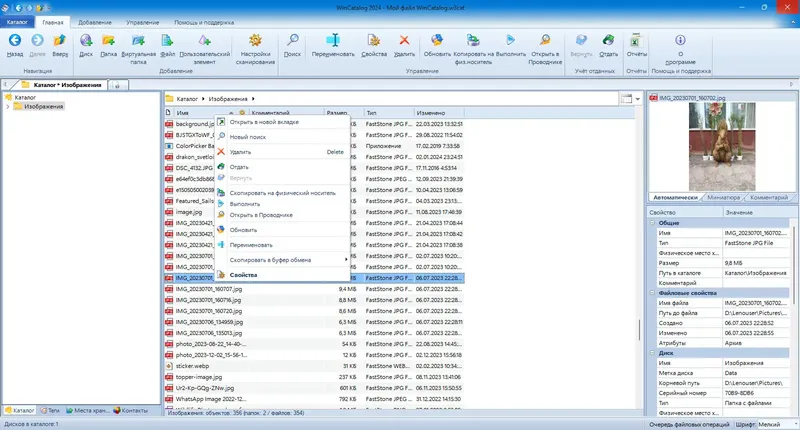Screen dimensions: 800x430
Task: Expand the Скопировать в буфер обмена submenu
Action: (346, 260)
